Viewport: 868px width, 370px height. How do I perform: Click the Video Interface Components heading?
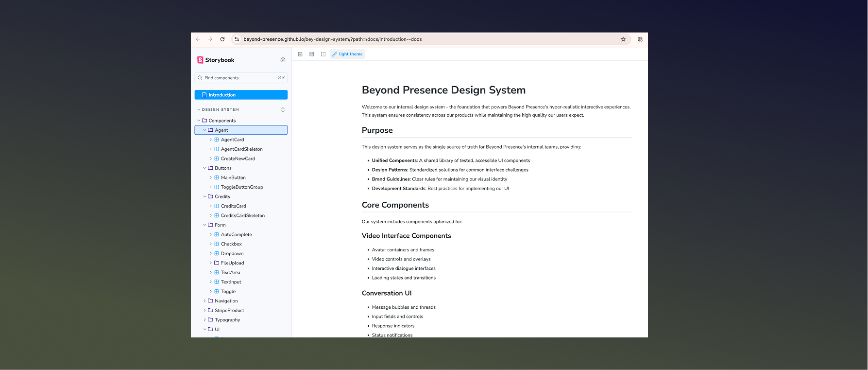coord(407,236)
